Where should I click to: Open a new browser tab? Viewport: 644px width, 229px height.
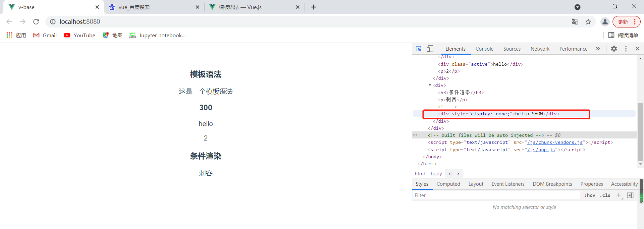[x=314, y=7]
